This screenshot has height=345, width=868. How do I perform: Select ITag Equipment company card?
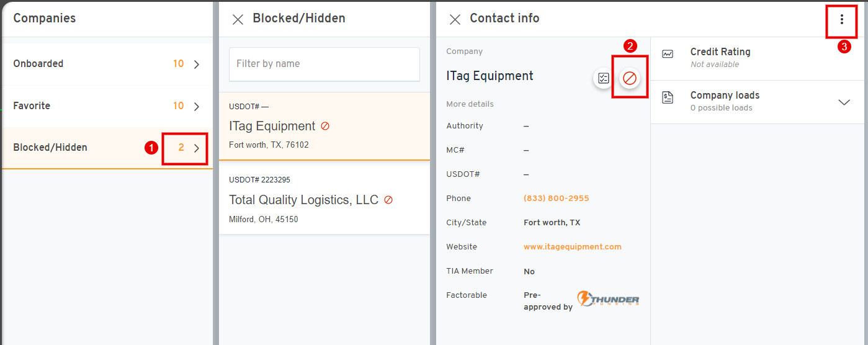coord(324,127)
